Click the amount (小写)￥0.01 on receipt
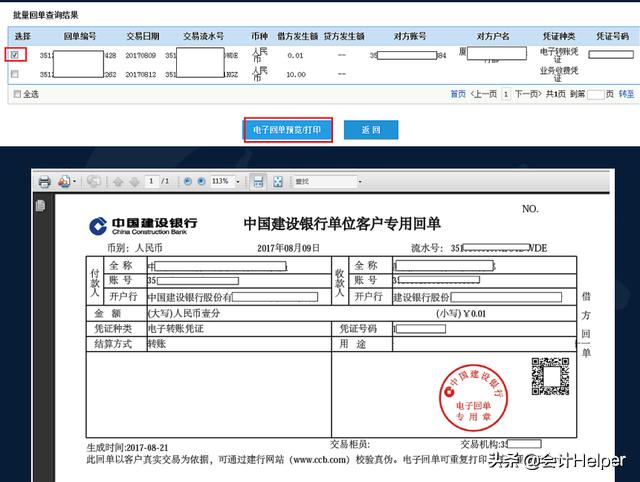 point(461,314)
